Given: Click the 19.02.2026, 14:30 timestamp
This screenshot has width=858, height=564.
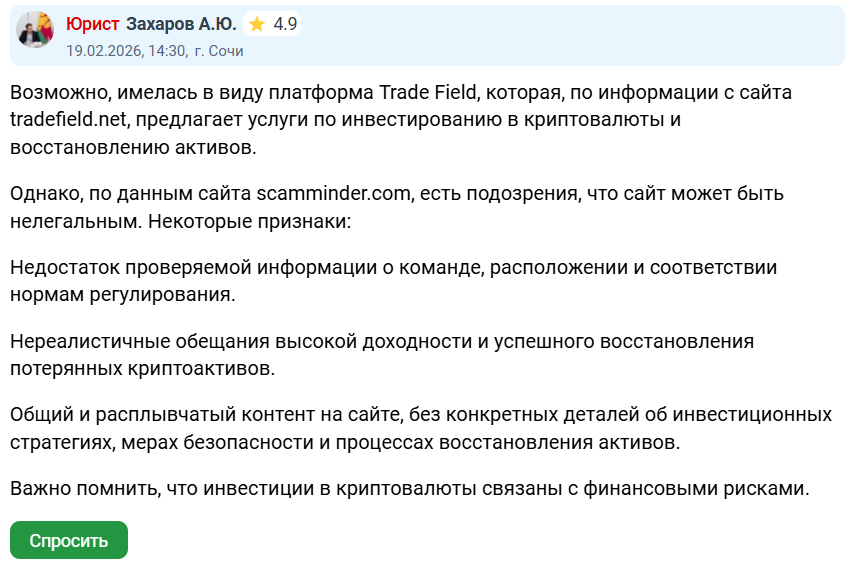Looking at the screenshot, I should pos(125,50).
